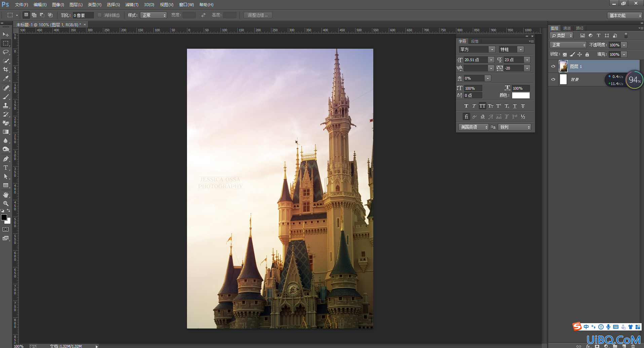This screenshot has width=644, height=348.
Task: Select the Rectangular Marquee tool in the toolbox
Action: point(6,43)
